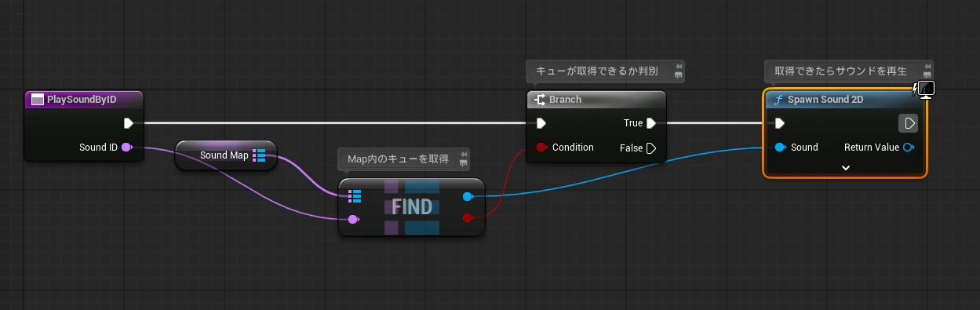Click the Spawn Sound 2D exec input pin

tap(779, 123)
